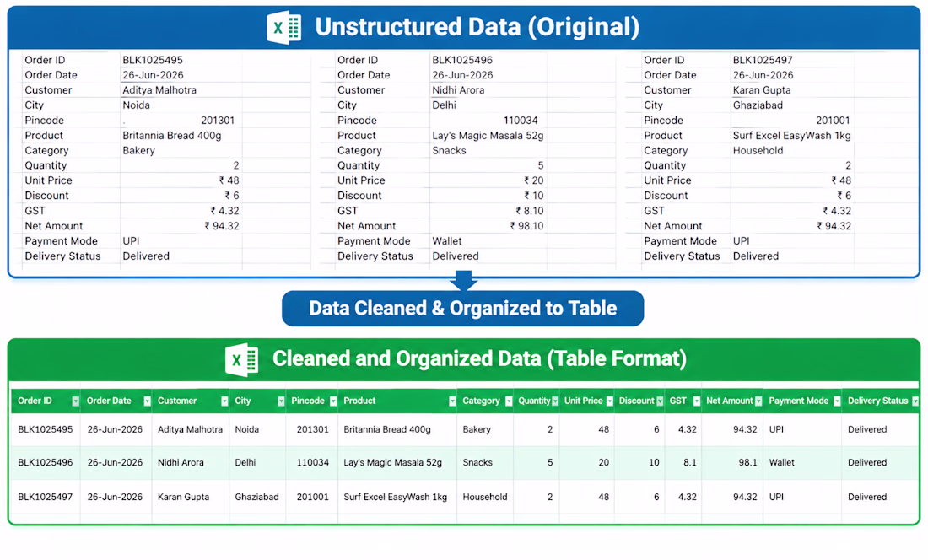This screenshot has height=560, width=928.
Task: Select the Net Amount header label in the cleaned table
Action: pyautogui.click(x=729, y=401)
